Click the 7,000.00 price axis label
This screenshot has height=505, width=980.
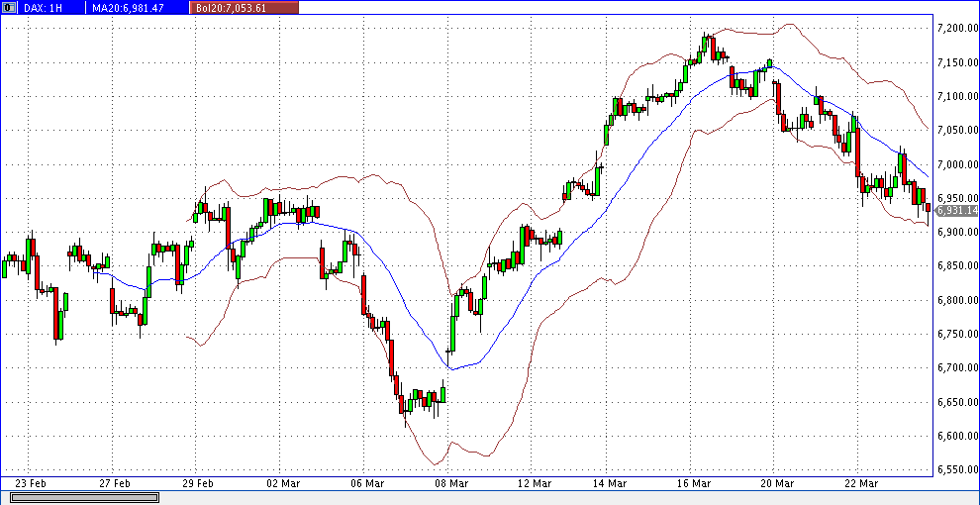957,164
